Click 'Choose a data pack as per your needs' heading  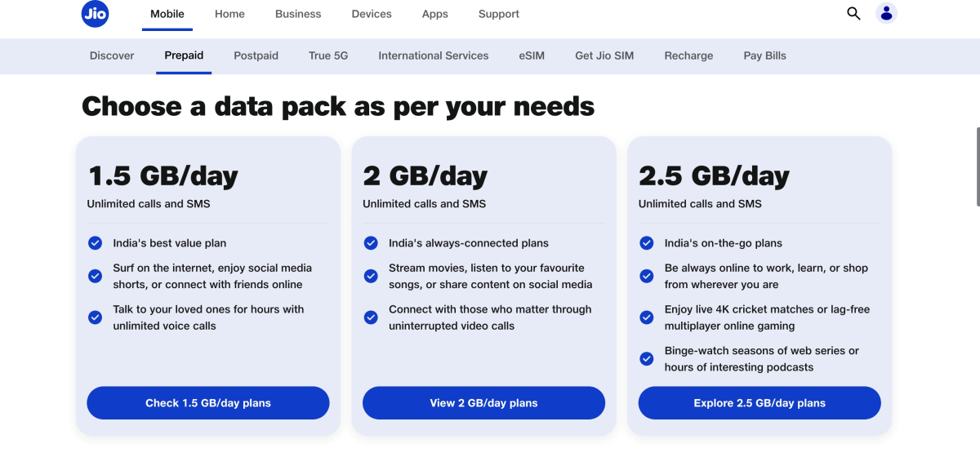pos(338,106)
